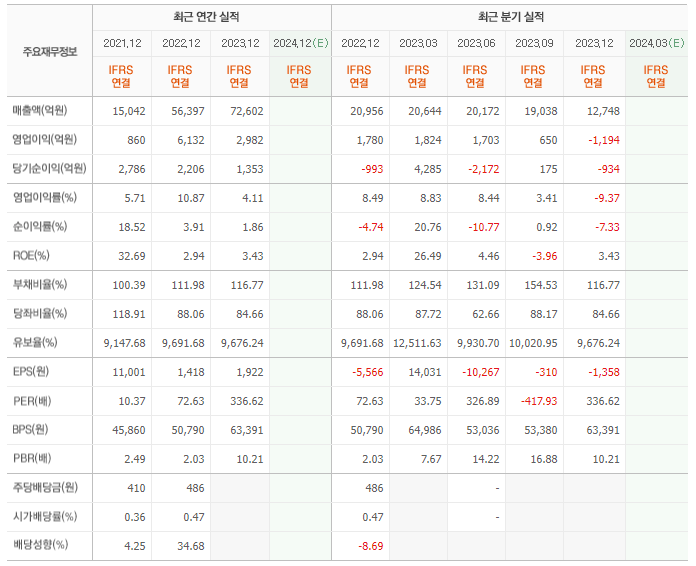Click the net margin value -10.77

(484, 227)
